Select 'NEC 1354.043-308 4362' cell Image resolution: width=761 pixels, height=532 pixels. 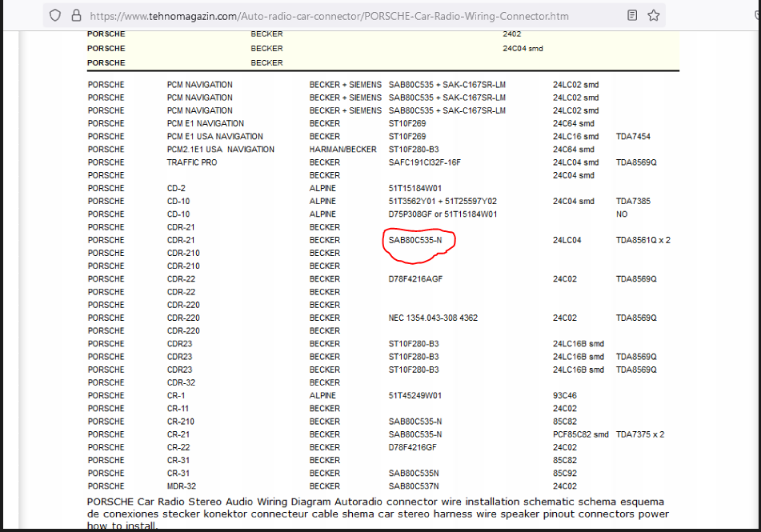(433, 318)
